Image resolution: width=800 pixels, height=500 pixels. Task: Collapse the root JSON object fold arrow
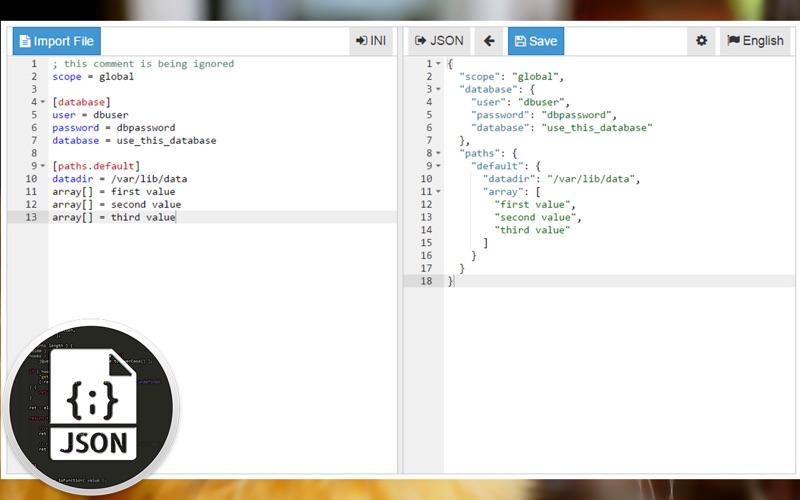[x=438, y=64]
